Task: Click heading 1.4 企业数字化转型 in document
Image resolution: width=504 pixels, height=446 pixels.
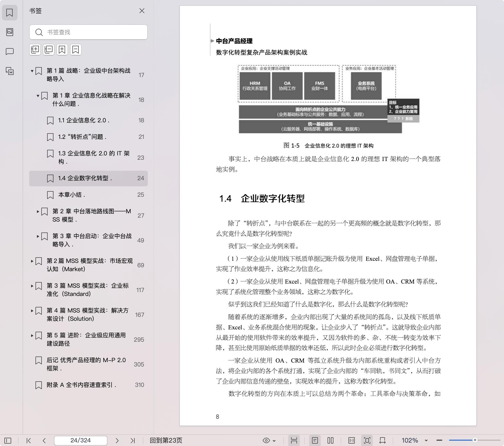Action: [262, 198]
